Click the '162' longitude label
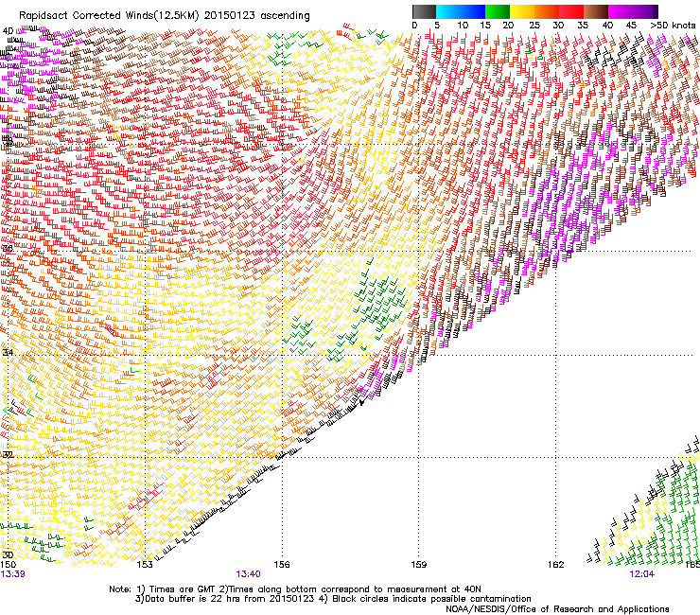 click(556, 565)
